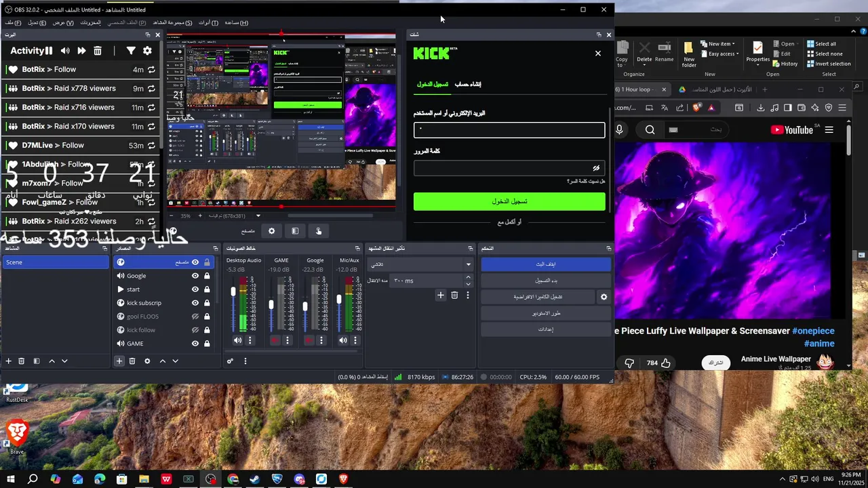This screenshot has height=488, width=868.
Task: Open the أدوات (T) menu
Action: pos(208,23)
